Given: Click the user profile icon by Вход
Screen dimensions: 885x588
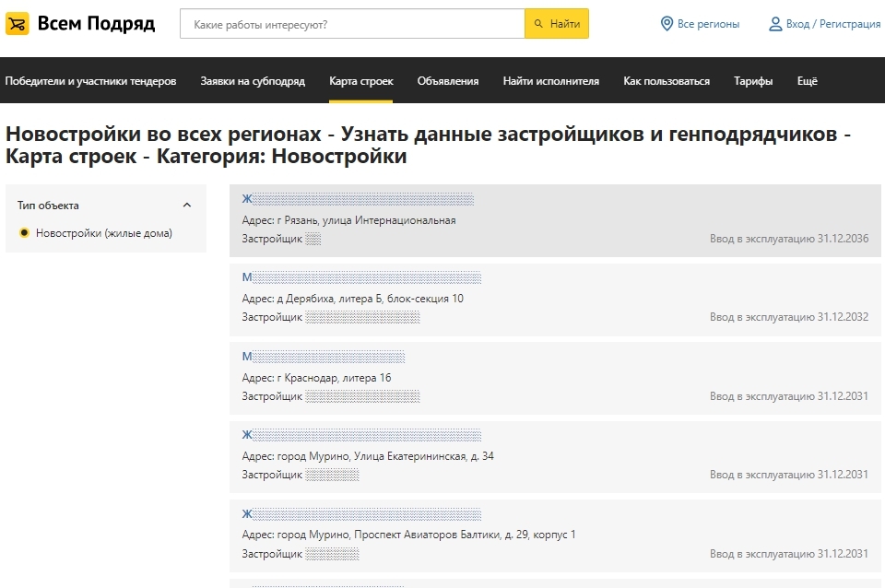Looking at the screenshot, I should (775, 24).
